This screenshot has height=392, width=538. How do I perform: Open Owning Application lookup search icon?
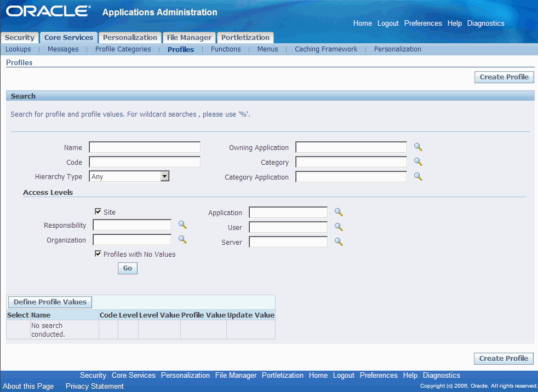[x=418, y=147]
